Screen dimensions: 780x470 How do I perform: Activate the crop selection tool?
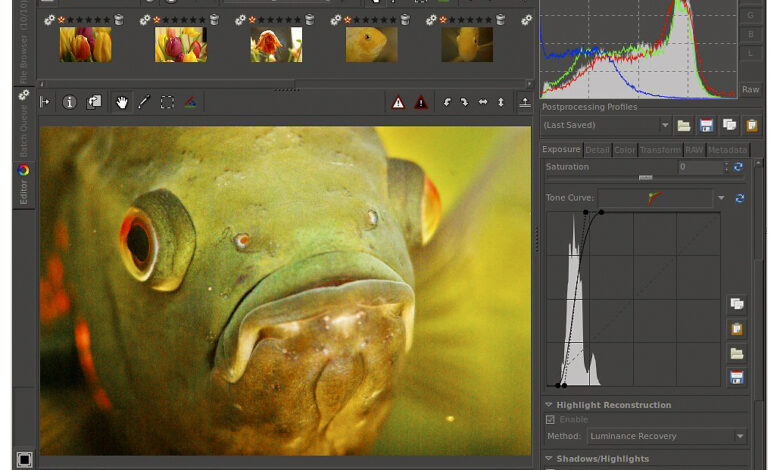pyautogui.click(x=167, y=102)
